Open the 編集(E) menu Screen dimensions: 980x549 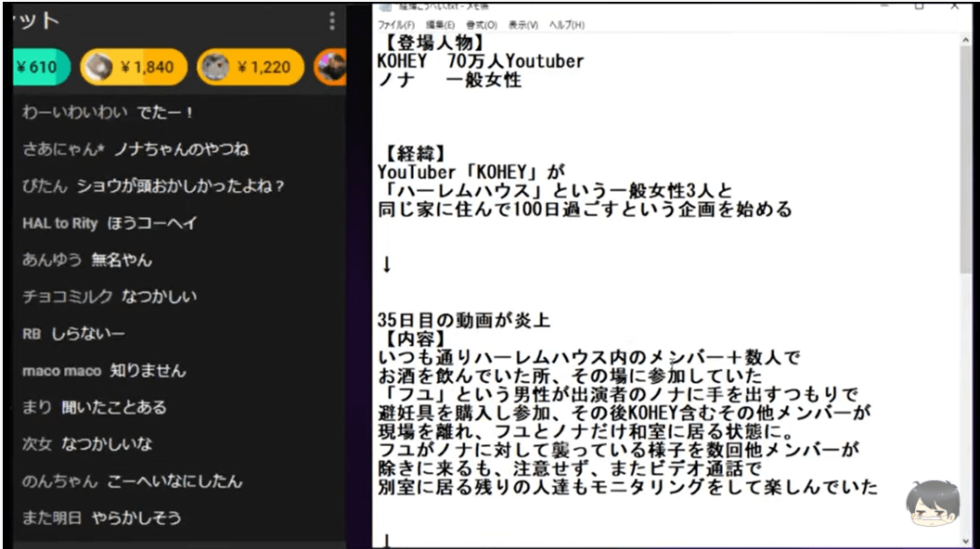(x=441, y=24)
